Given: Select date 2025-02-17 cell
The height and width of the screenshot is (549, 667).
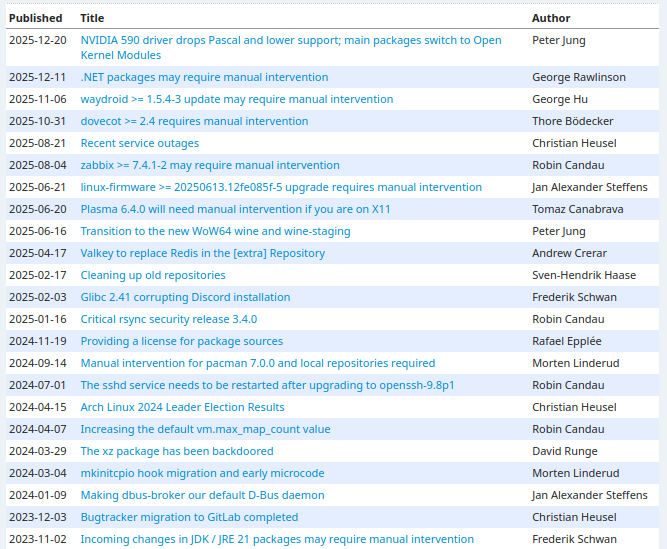Looking at the screenshot, I should (37, 276).
